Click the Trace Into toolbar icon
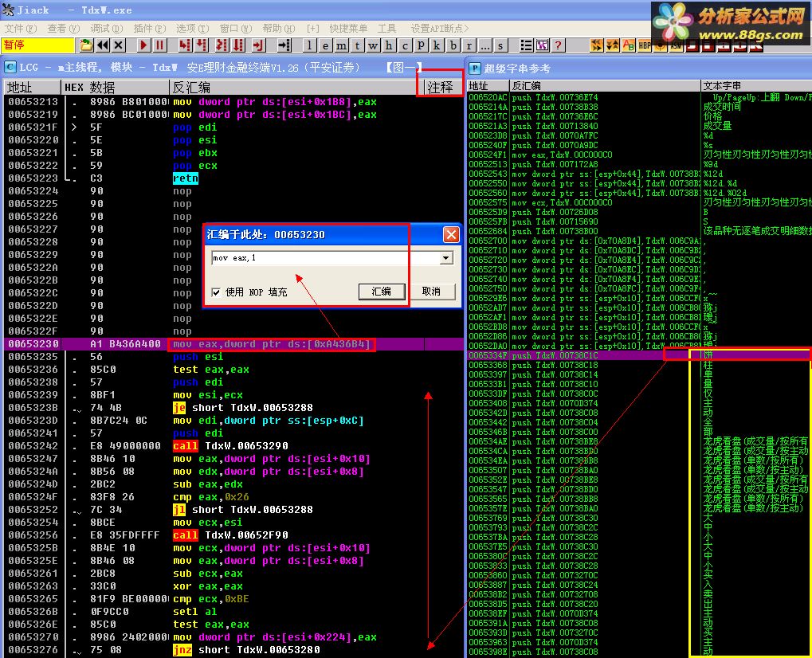Image resolution: width=812 pixels, height=658 pixels. click(x=222, y=45)
